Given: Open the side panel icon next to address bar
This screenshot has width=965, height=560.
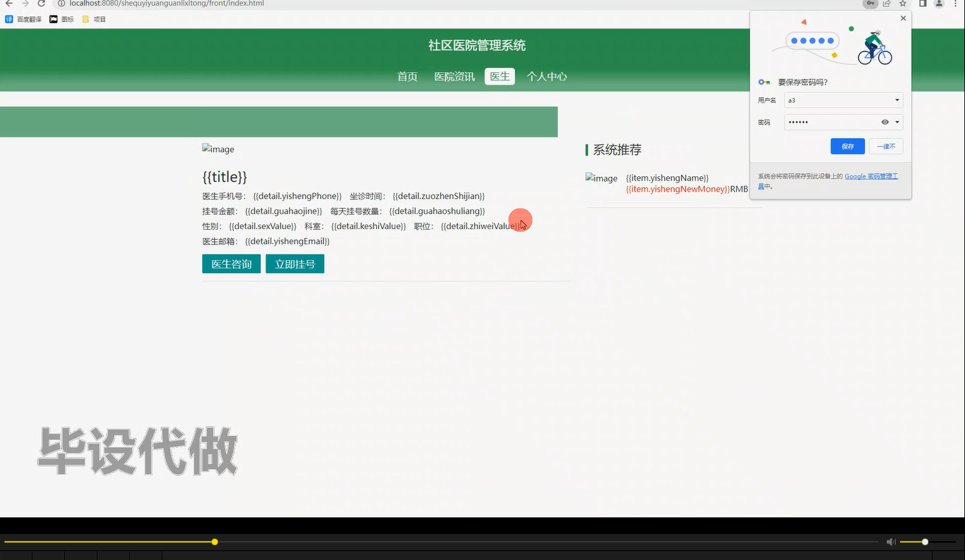Looking at the screenshot, I should click(x=922, y=4).
